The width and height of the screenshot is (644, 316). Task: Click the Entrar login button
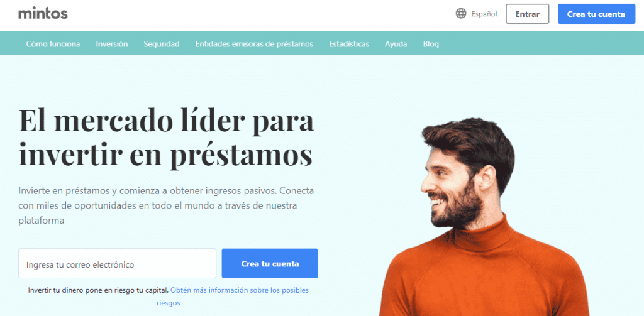[x=528, y=14]
